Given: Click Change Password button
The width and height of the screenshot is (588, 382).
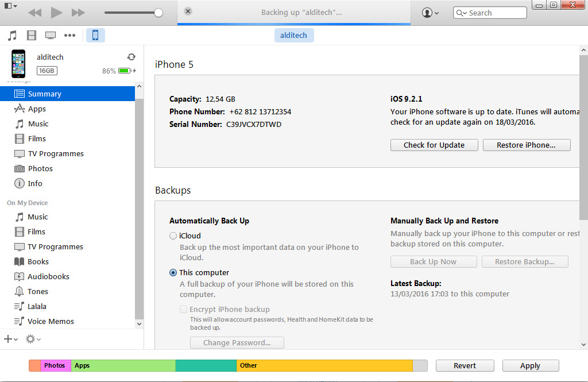Looking at the screenshot, I should (237, 342).
